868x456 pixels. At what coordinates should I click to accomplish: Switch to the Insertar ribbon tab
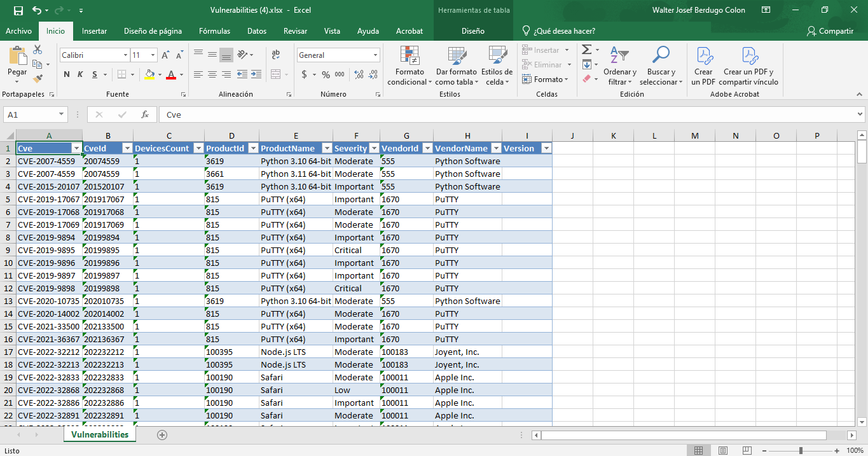pyautogui.click(x=94, y=31)
